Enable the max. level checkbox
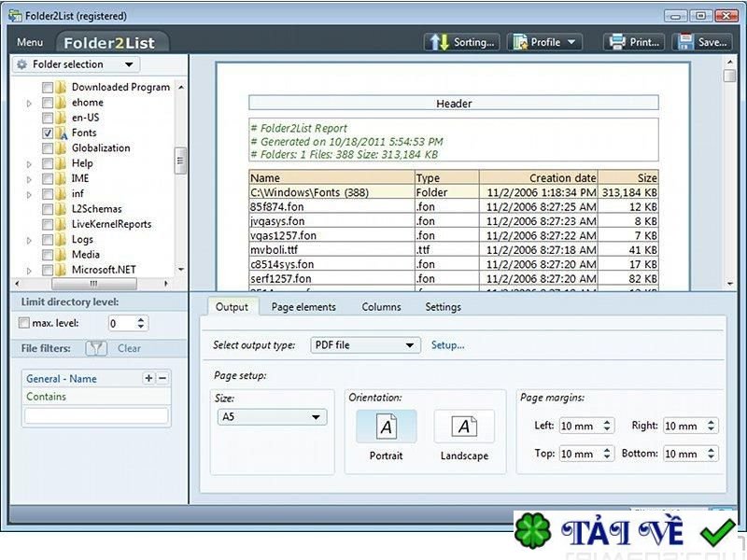This screenshot has width=747, height=560. tap(25, 323)
